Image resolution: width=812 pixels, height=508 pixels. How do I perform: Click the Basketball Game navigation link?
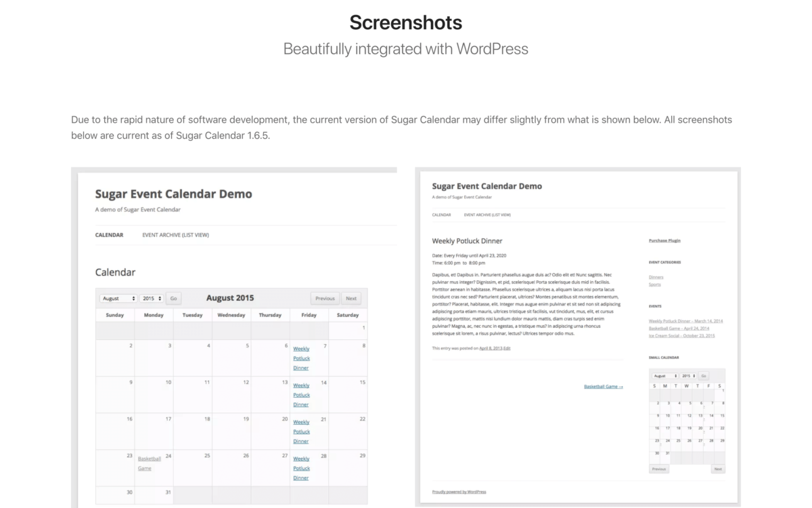[602, 386]
